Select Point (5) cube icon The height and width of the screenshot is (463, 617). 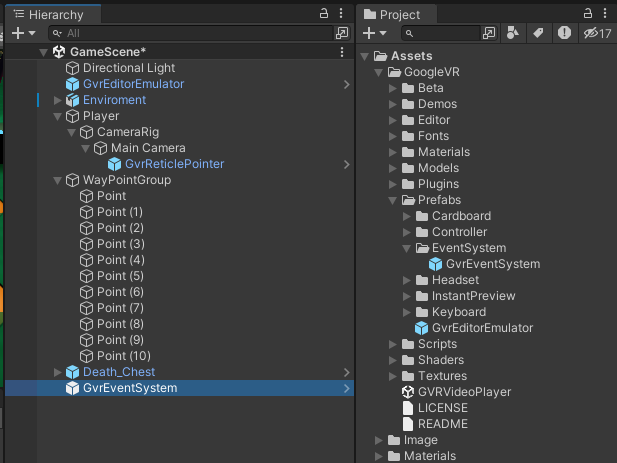point(87,276)
